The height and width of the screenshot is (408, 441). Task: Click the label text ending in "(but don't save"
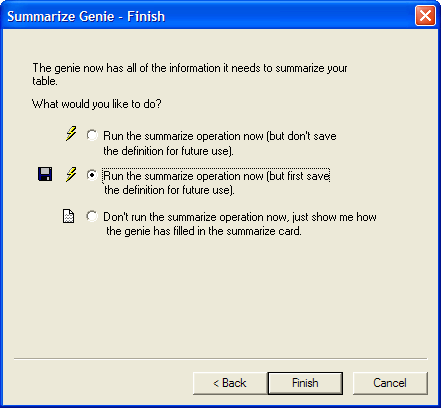pyautogui.click(x=220, y=136)
